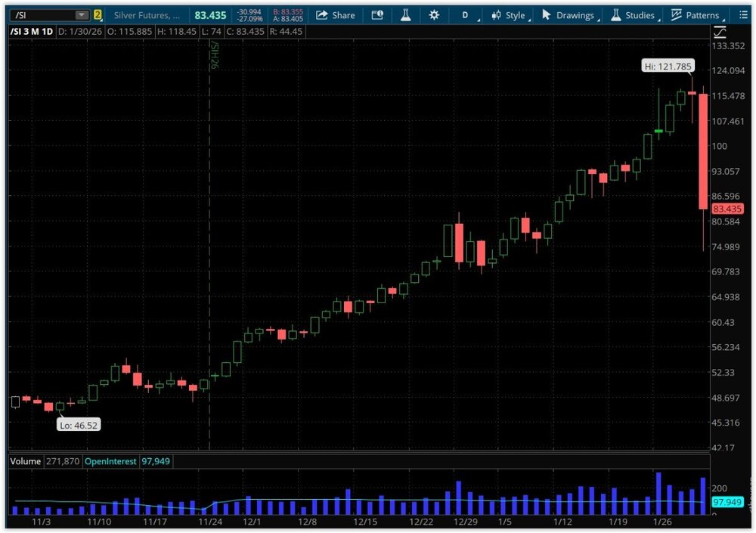
Task: Open chart settings gear
Action: pos(433,15)
